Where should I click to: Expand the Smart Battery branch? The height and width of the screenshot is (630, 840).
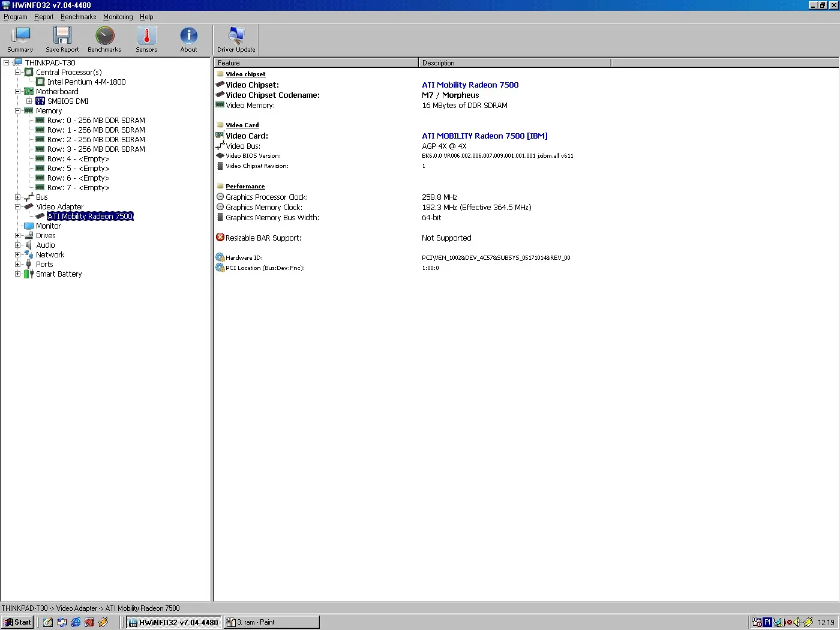tap(17, 274)
